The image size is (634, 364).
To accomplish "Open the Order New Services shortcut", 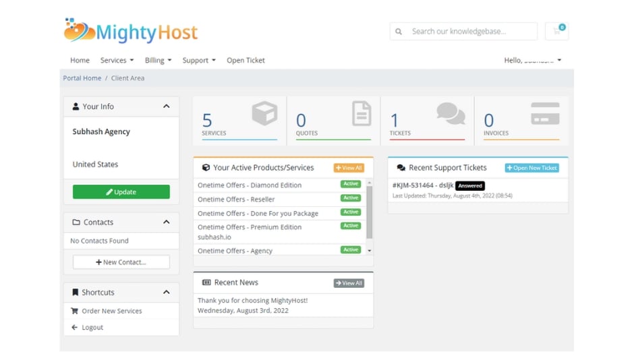I will click(121, 311).
